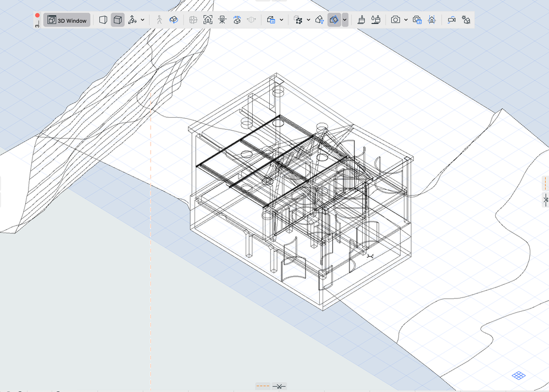Click the show selection in 3D icon
Image resolution: width=549 pixels, height=392 pixels.
pos(298,20)
